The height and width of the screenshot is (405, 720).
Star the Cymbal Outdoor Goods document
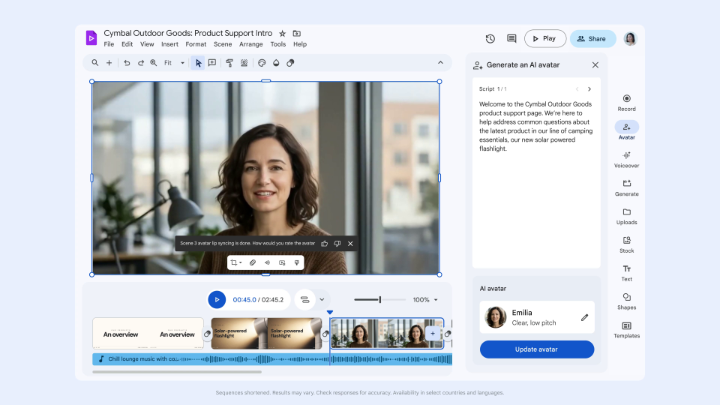[x=282, y=34]
